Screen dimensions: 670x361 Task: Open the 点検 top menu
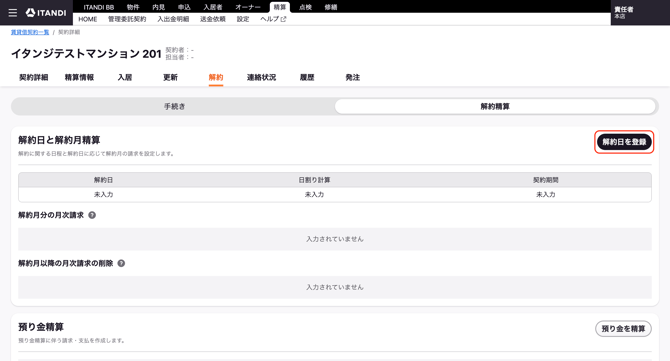305,7
